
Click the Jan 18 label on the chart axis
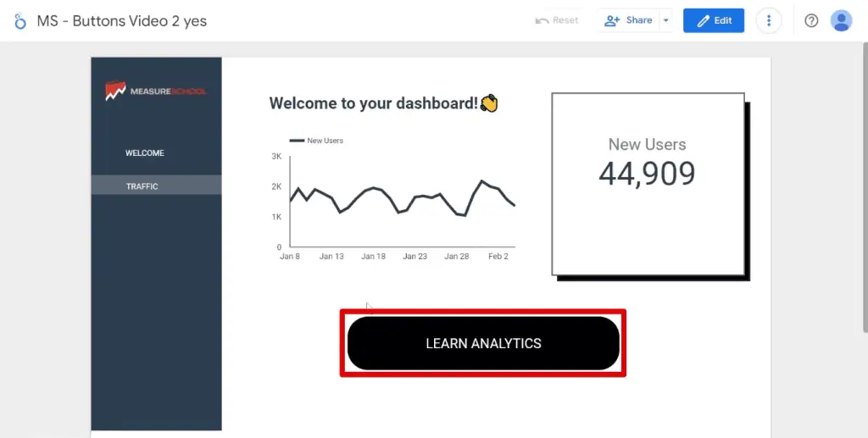(x=373, y=256)
